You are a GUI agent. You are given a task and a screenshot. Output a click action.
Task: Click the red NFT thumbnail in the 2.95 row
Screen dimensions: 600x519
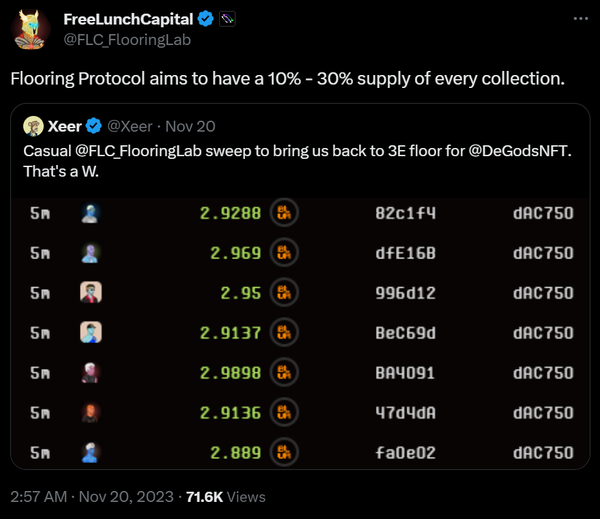click(91, 292)
